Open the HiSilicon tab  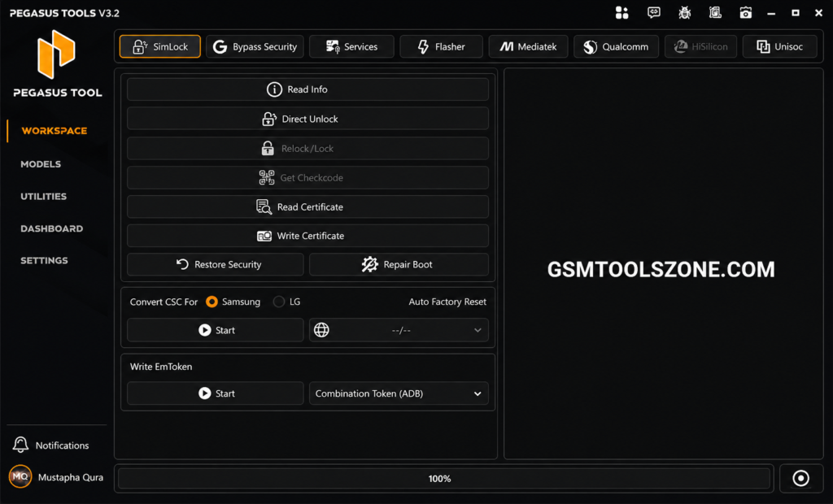(700, 46)
